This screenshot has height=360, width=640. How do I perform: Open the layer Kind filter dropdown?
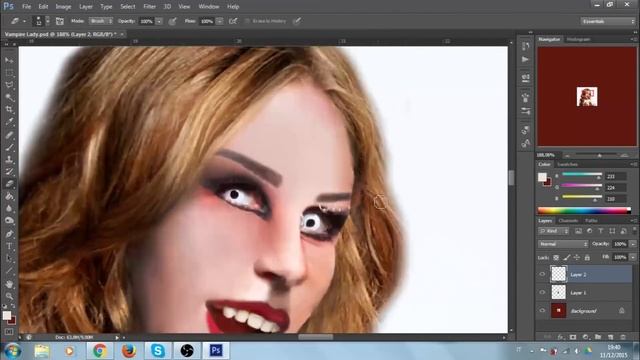(x=554, y=231)
